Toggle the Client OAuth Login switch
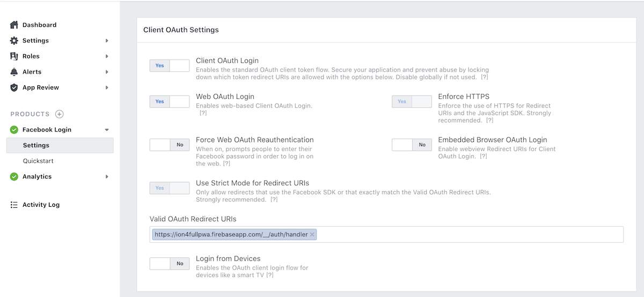 pyautogui.click(x=170, y=66)
